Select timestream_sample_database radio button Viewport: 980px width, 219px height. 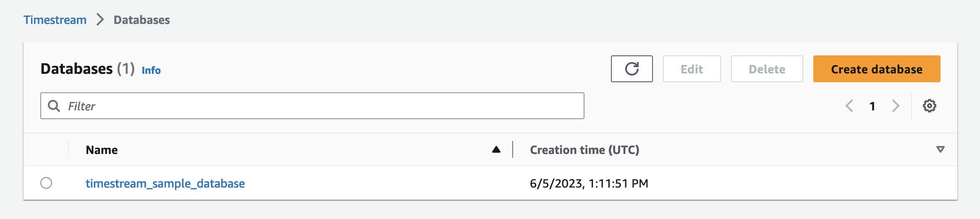pyautogui.click(x=46, y=183)
